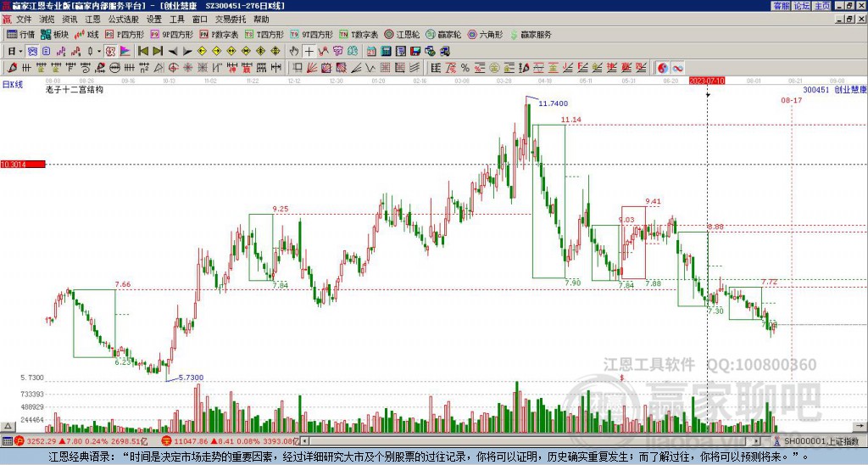Click the red floppy save icon

pos(415,52)
